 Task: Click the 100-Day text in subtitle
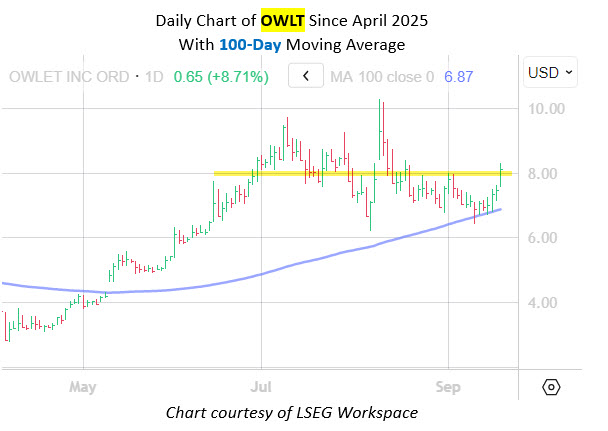[250, 45]
